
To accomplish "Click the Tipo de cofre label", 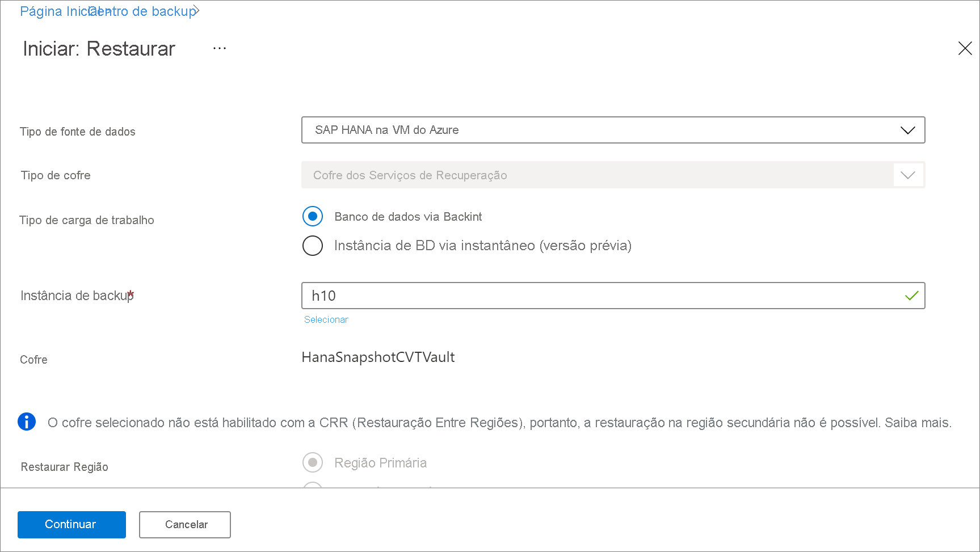I will click(56, 175).
